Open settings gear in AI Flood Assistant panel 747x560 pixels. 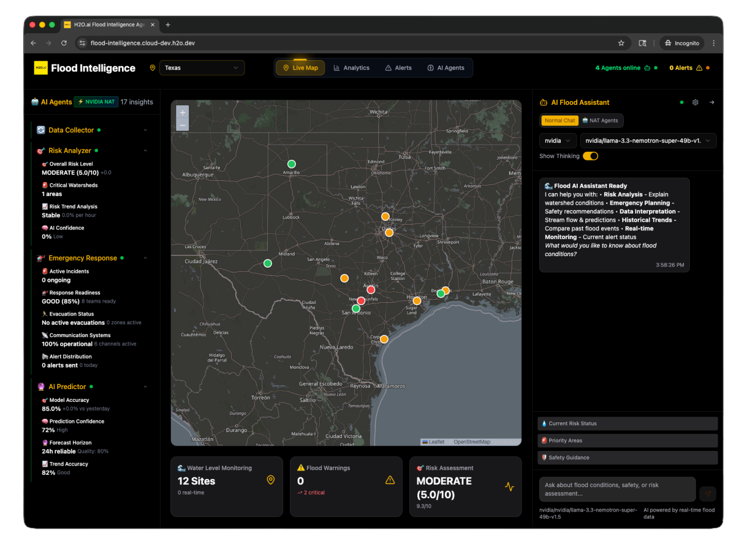click(x=695, y=102)
